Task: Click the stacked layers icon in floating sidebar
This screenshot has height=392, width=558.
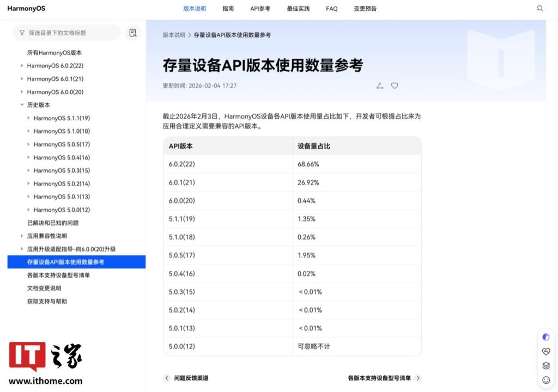Action: (547, 366)
